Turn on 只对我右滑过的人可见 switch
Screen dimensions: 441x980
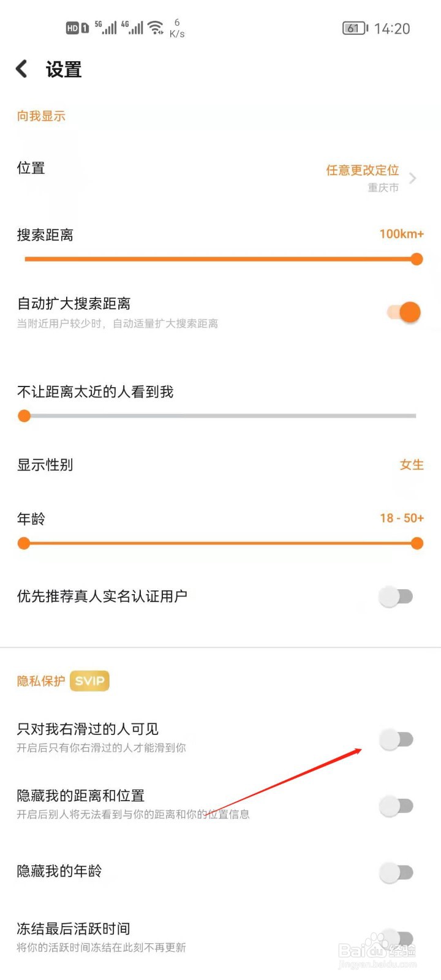pyautogui.click(x=396, y=739)
